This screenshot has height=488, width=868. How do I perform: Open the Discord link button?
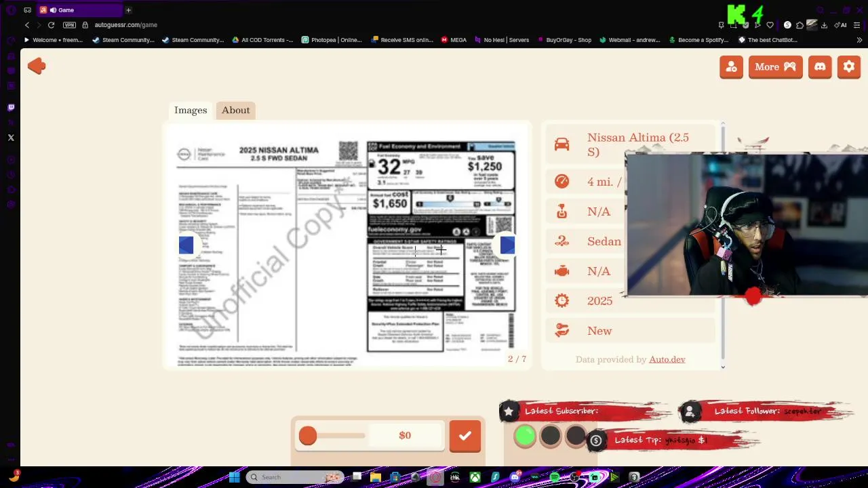click(820, 66)
